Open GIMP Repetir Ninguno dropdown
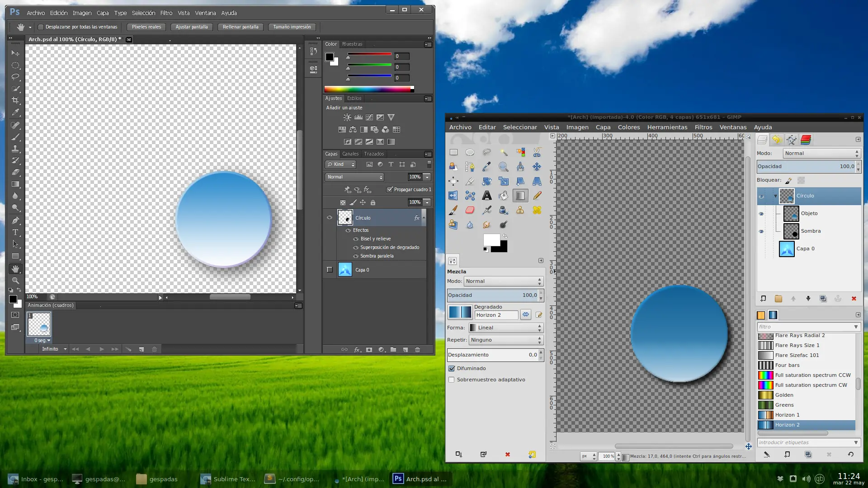This screenshot has height=488, width=868. (505, 340)
